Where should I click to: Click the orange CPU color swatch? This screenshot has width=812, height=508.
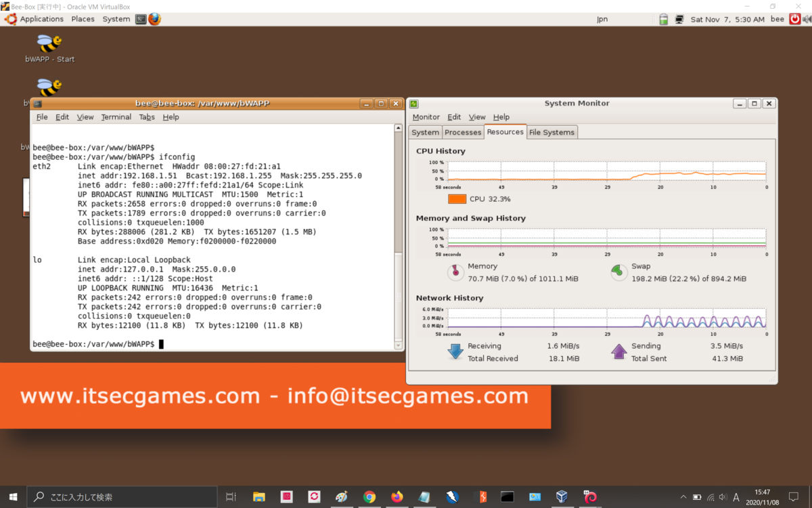point(457,199)
